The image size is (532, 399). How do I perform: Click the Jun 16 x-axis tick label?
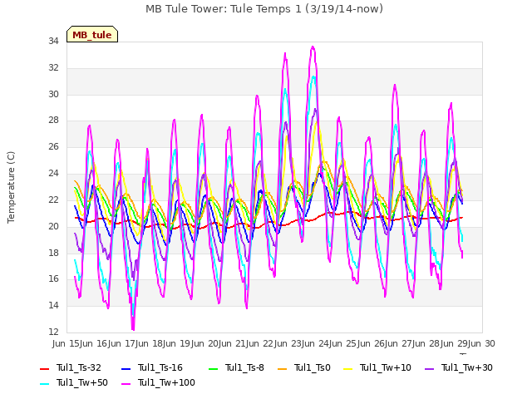95,343
